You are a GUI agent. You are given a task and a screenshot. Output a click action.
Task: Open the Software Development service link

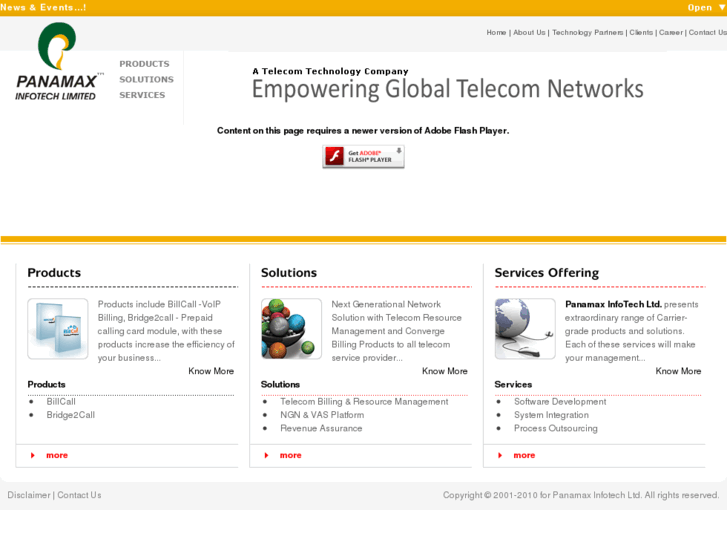point(560,402)
